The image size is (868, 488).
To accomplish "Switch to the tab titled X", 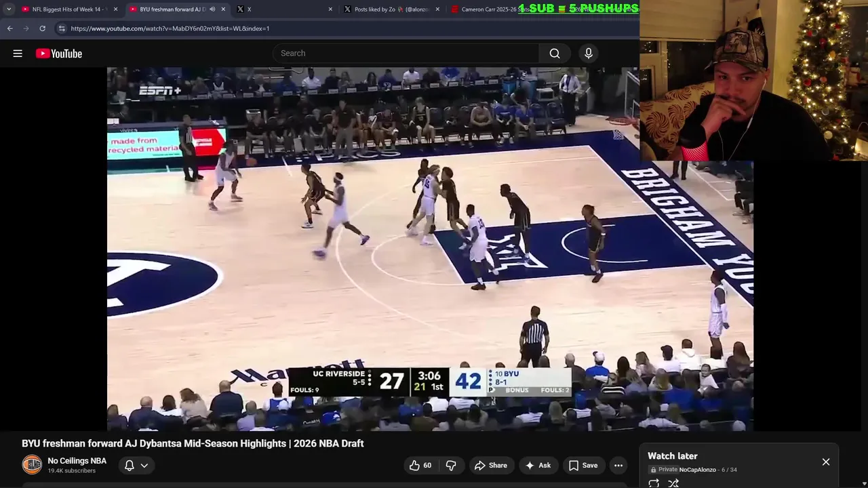I will point(283,9).
